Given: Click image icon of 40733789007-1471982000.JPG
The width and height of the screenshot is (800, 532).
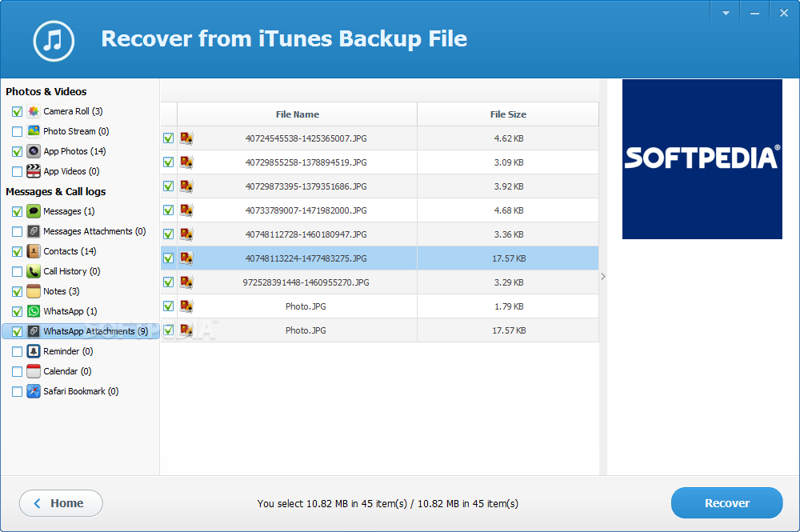Looking at the screenshot, I should click(x=186, y=210).
